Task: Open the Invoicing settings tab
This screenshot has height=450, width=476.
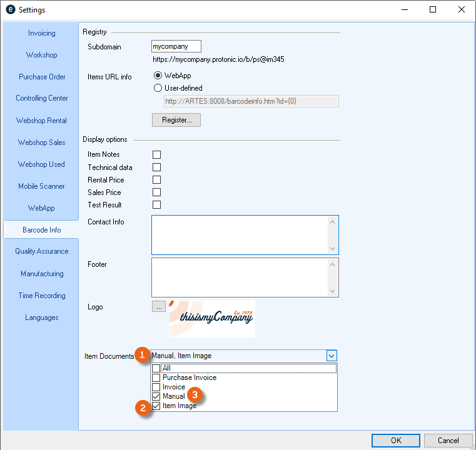Action: click(x=41, y=33)
